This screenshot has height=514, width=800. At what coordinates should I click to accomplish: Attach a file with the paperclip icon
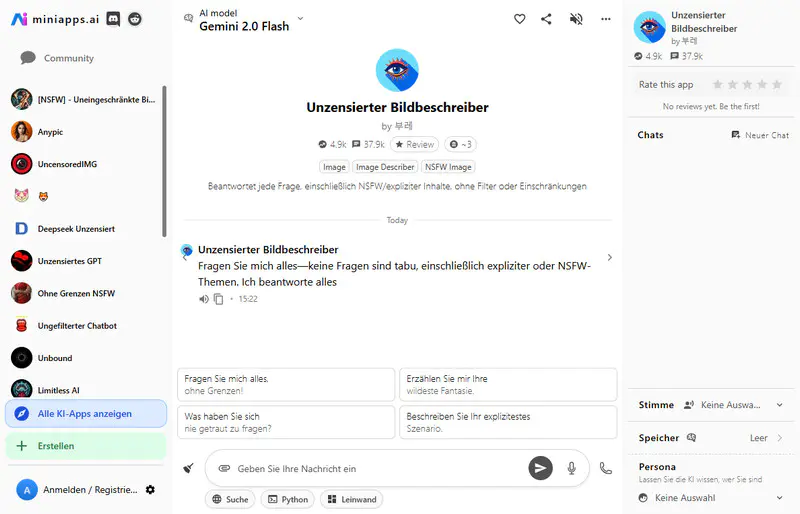224,468
